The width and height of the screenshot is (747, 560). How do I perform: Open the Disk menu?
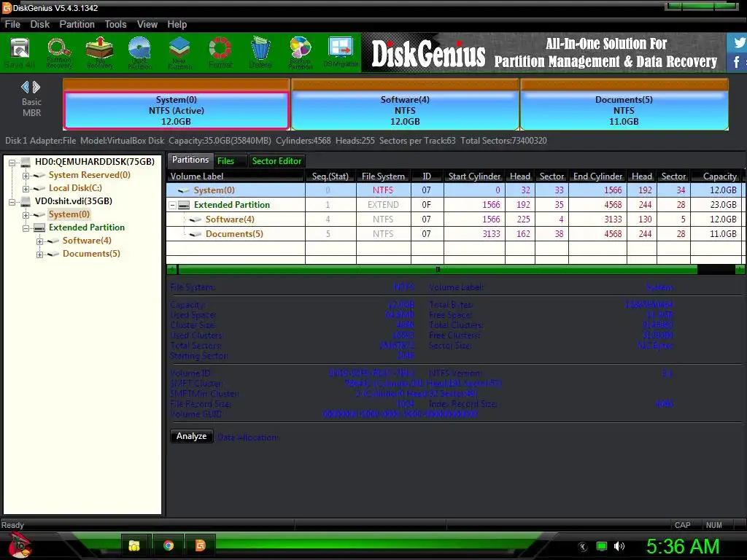[x=40, y=24]
